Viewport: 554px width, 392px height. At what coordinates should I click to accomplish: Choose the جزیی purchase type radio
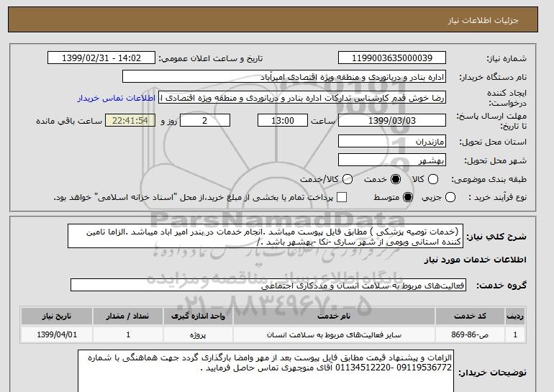450,197
